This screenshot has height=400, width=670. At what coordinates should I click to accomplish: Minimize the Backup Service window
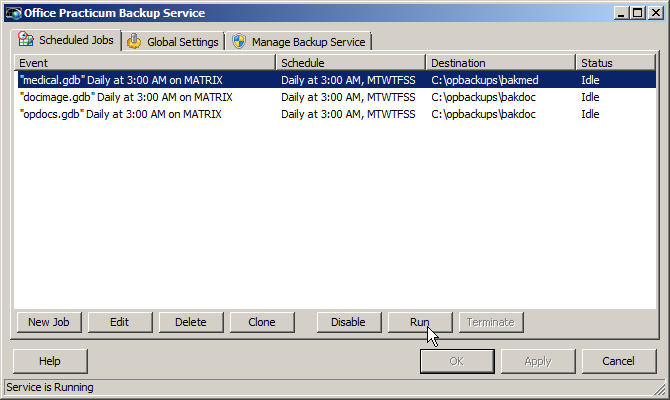tap(621, 13)
